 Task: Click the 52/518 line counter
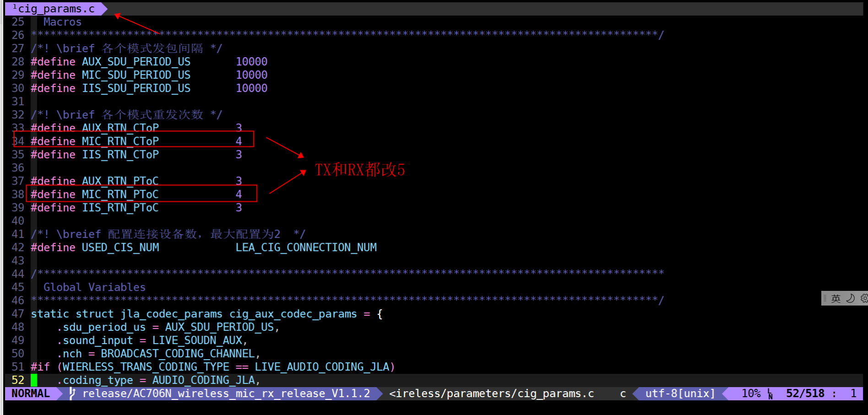pyautogui.click(x=805, y=393)
